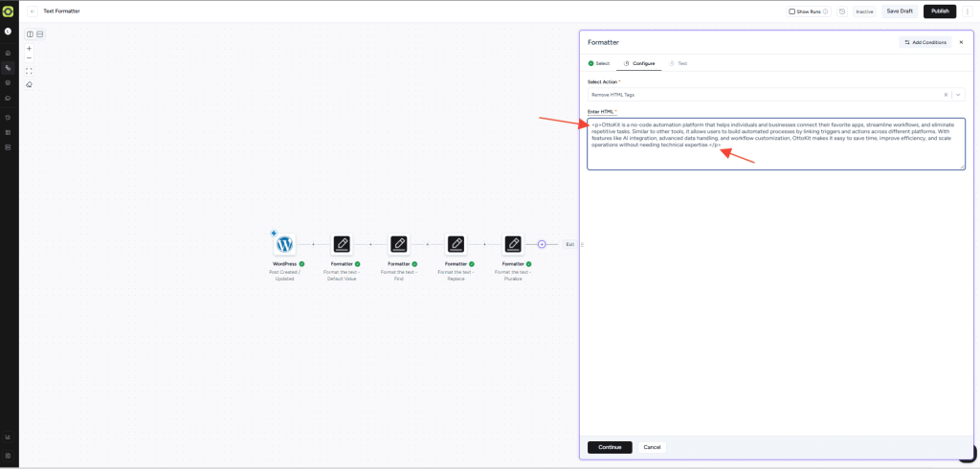Click the zoom in plus icon on canvas
The width and height of the screenshot is (980, 469).
click(x=29, y=48)
